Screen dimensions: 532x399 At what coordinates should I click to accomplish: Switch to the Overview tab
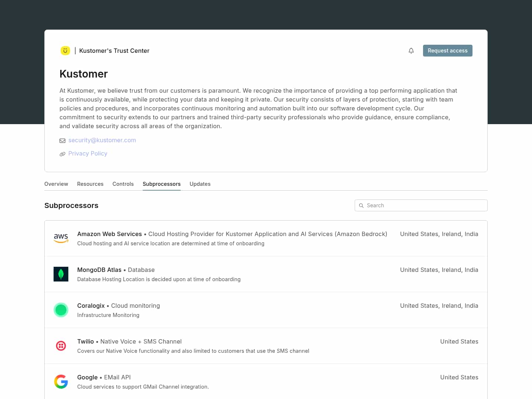coord(56,184)
